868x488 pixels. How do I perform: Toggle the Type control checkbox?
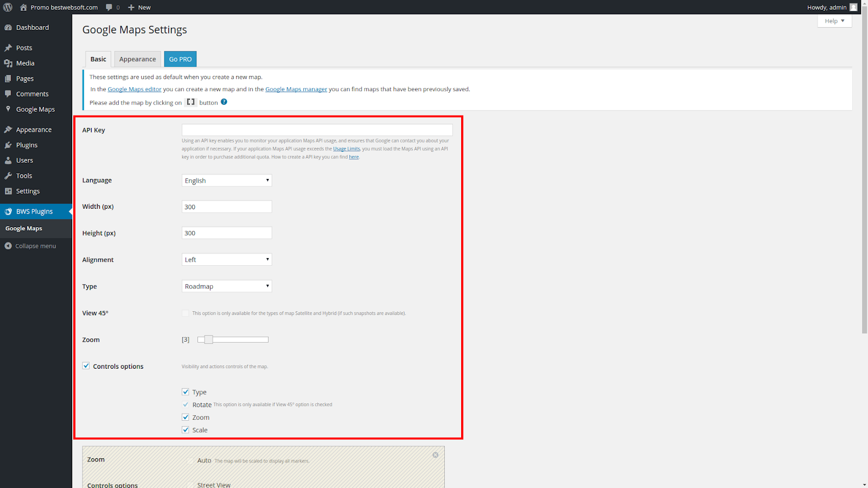coord(186,392)
